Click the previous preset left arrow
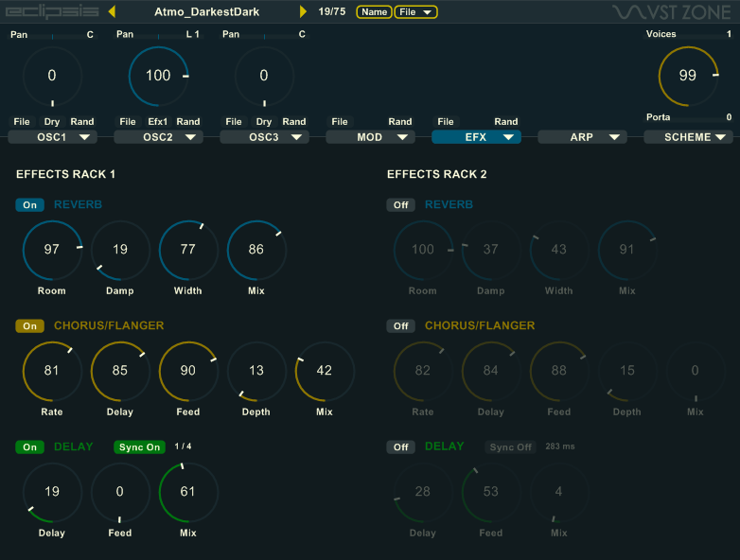Image resolution: width=740 pixels, height=560 pixels. [x=113, y=11]
